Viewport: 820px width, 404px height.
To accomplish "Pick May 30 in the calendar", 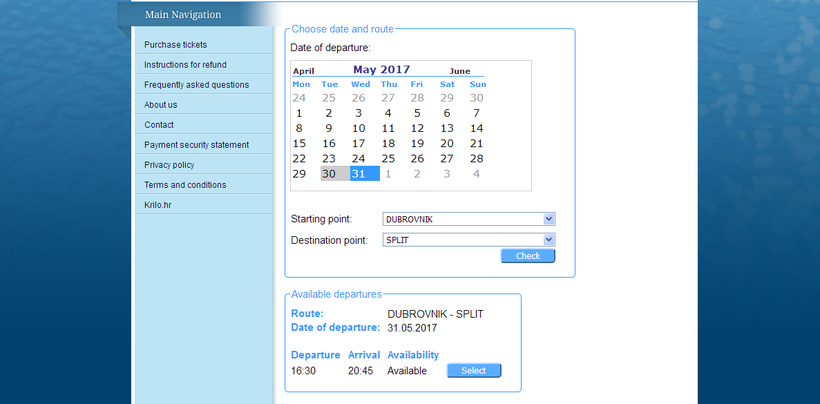I will pyautogui.click(x=329, y=174).
